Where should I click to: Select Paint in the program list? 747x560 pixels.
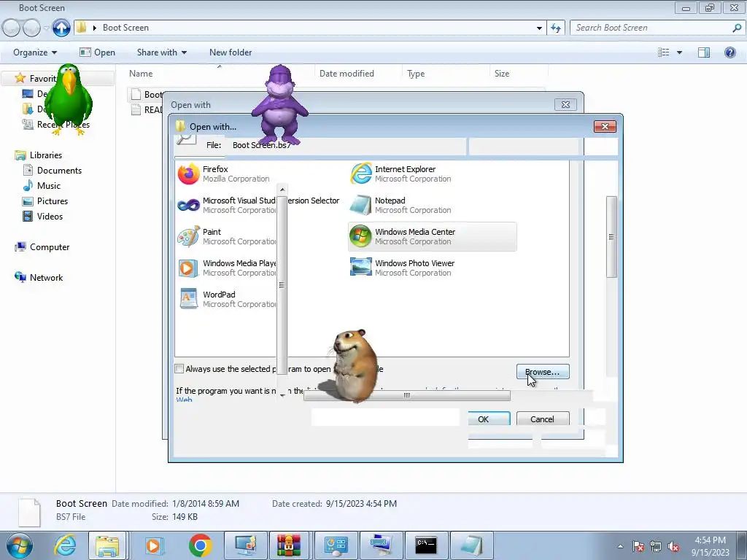226,237
